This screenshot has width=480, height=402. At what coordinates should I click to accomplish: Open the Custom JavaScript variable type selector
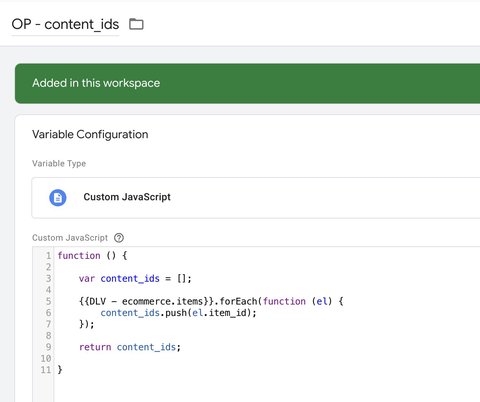click(x=256, y=198)
